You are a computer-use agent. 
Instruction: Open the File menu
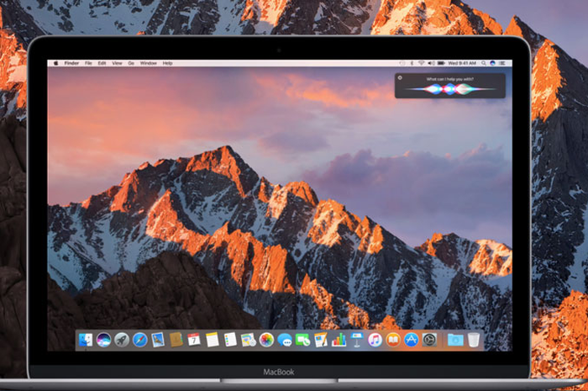pos(88,63)
